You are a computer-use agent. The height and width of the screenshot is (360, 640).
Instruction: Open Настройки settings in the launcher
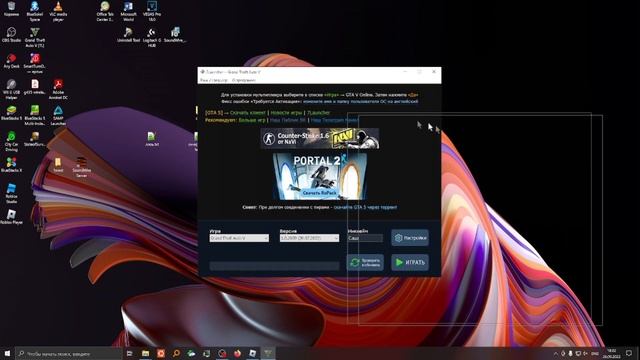point(410,238)
